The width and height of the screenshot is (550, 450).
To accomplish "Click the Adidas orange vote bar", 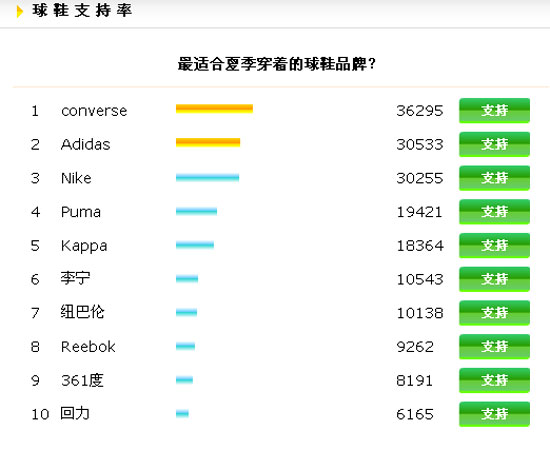I will click(x=208, y=142).
